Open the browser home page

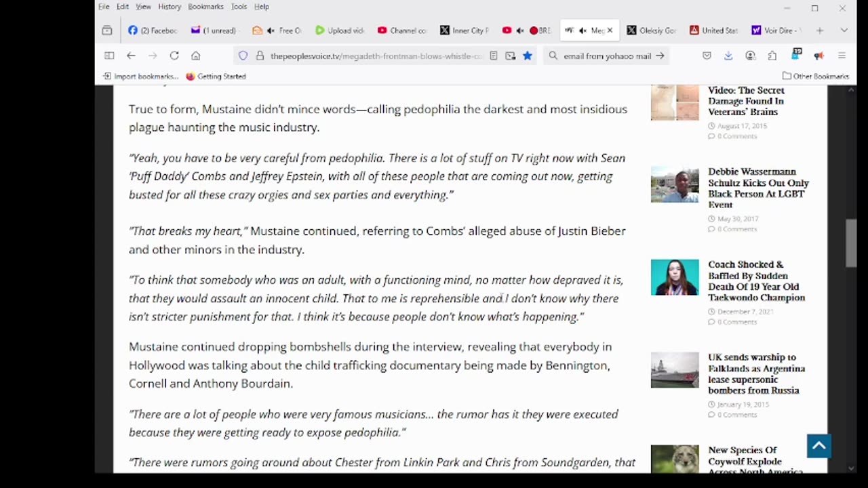click(x=196, y=56)
